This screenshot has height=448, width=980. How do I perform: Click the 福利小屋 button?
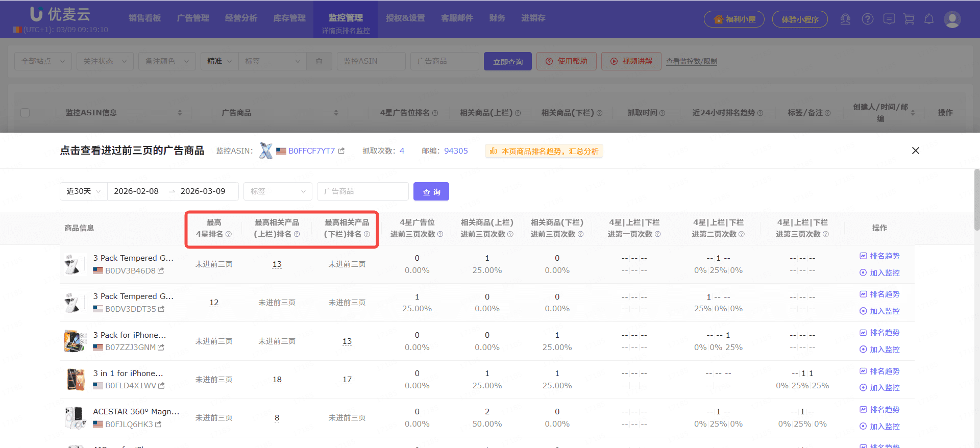[734, 19]
